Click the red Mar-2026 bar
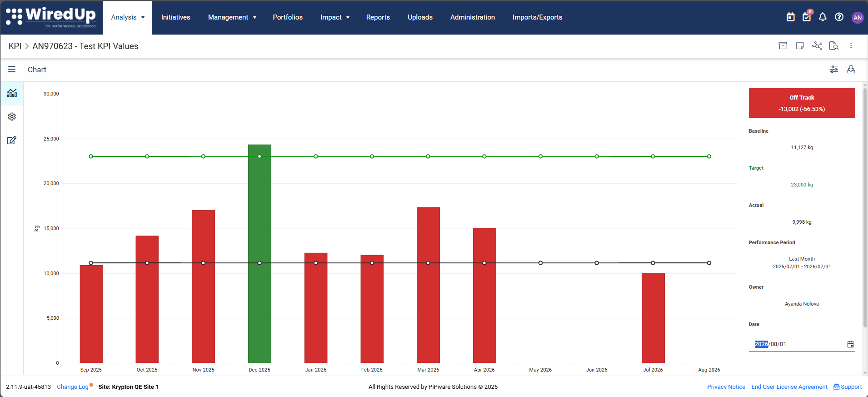 click(428, 285)
